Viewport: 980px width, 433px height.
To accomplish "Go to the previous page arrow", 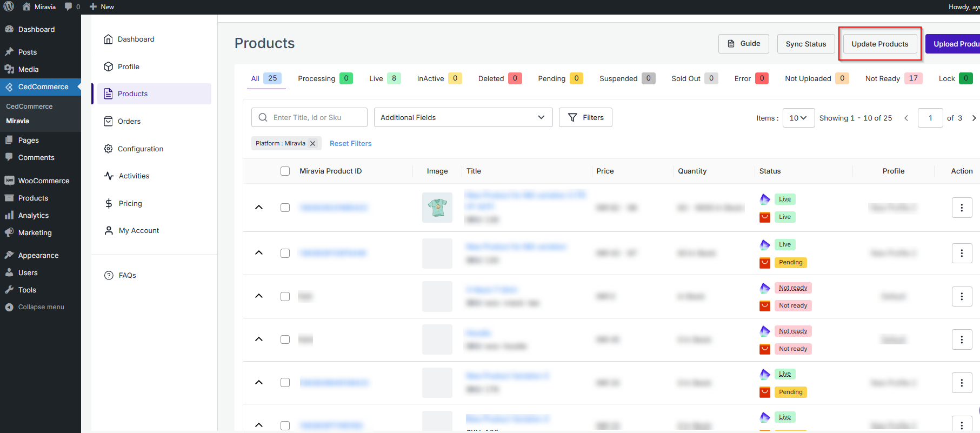I will click(906, 118).
